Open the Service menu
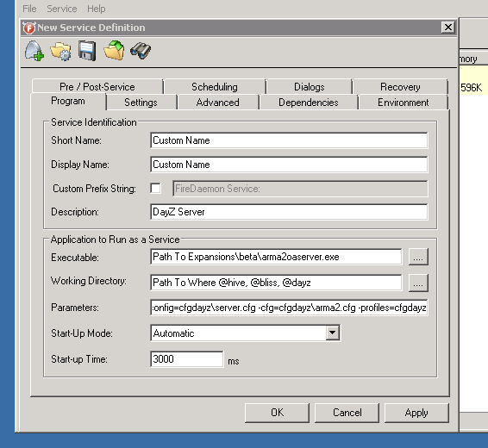488x448 pixels. 62,9
